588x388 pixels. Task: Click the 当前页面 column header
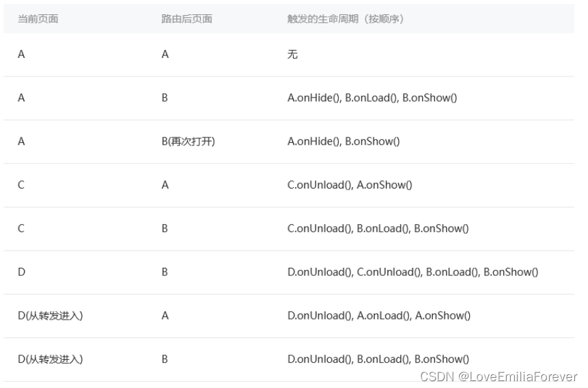[x=38, y=18]
